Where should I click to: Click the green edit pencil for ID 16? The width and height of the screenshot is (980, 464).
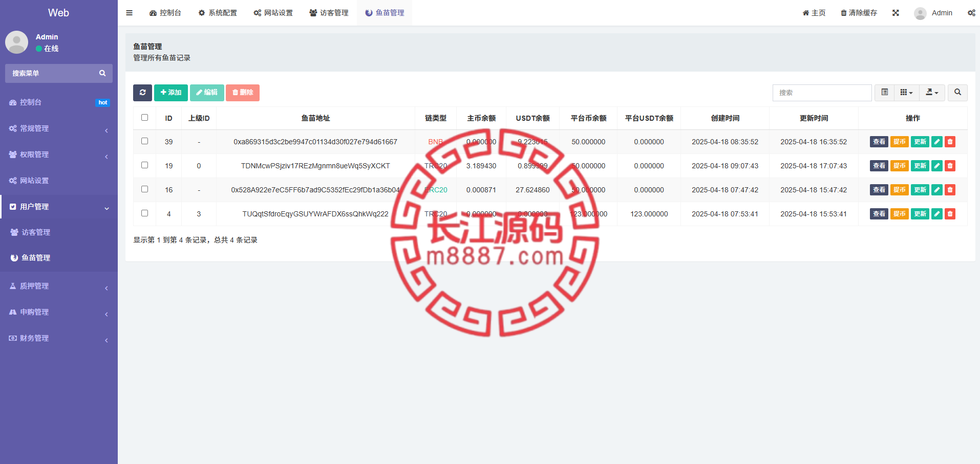[936, 190]
